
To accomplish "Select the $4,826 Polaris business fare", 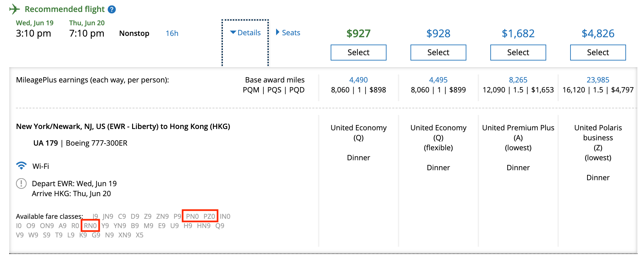I will (x=598, y=53).
